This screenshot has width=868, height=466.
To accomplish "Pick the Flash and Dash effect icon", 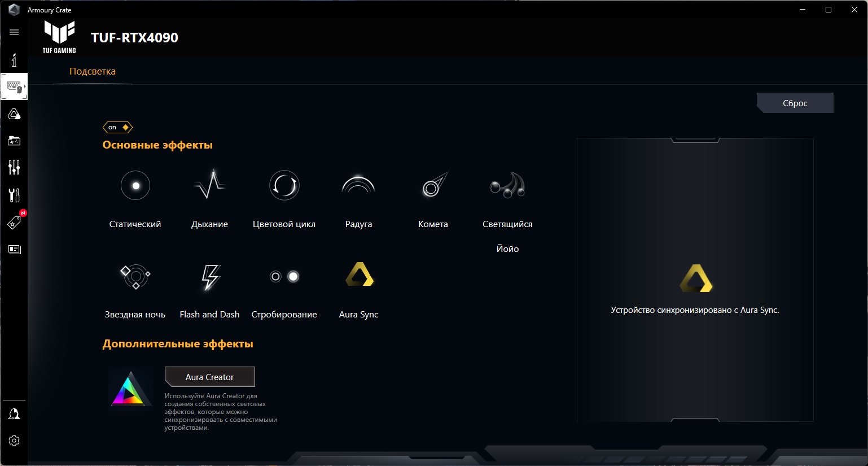I will 211,277.
